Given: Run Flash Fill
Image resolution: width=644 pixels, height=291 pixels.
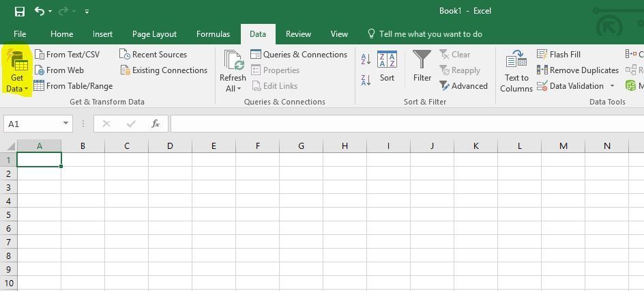Looking at the screenshot, I should [x=559, y=54].
